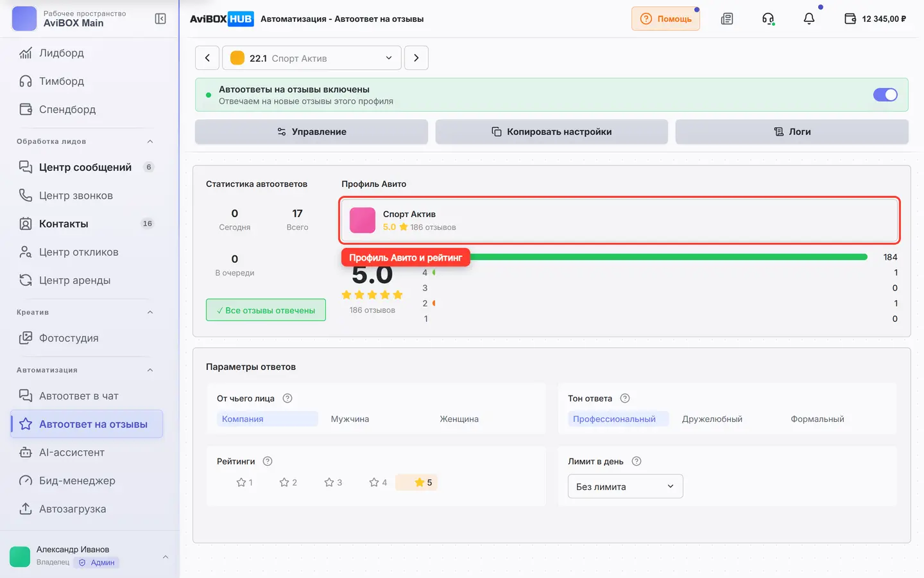This screenshot has width=924, height=578.
Task: Click Помощь help button
Action: pos(665,19)
